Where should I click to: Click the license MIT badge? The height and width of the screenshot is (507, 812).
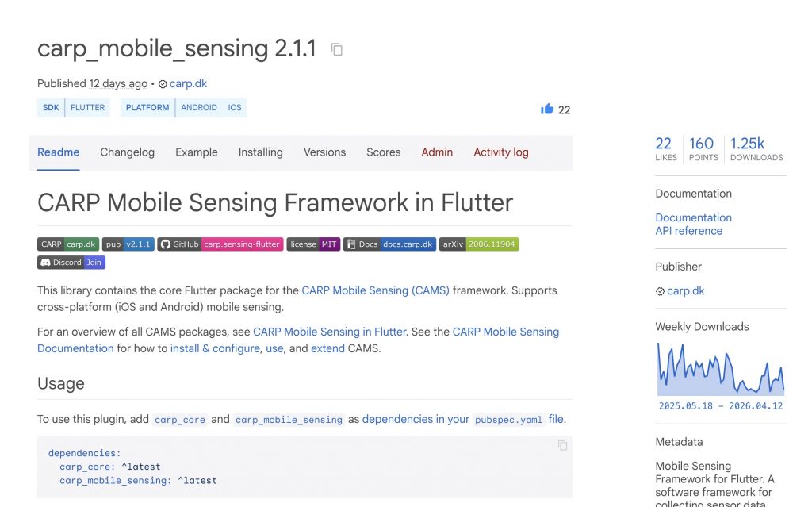point(313,244)
